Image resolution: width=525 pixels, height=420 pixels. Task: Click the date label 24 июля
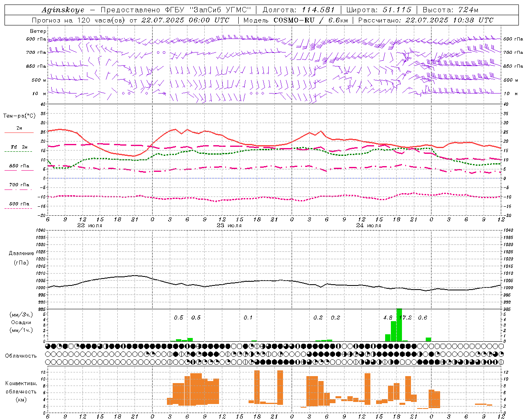pyautogui.click(x=369, y=226)
